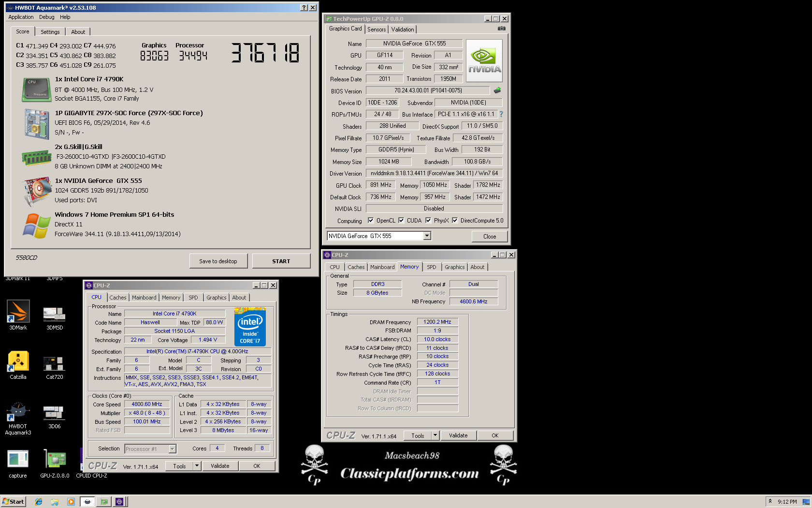
Task: Open the GPU selection dropdown in GPU-Z
Action: click(x=427, y=236)
